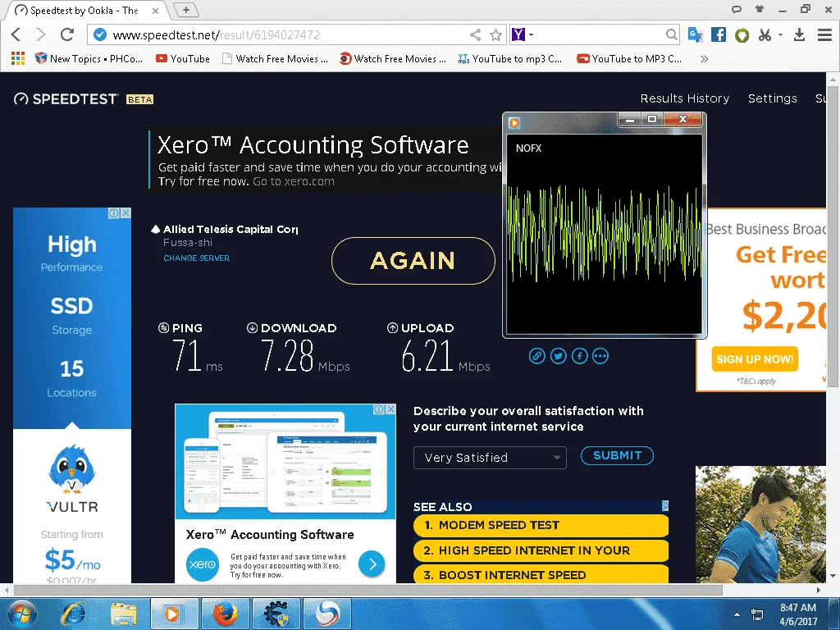Viewport: 840px width, 630px height.
Task: Open File Explorer from taskbar
Action: [x=123, y=614]
